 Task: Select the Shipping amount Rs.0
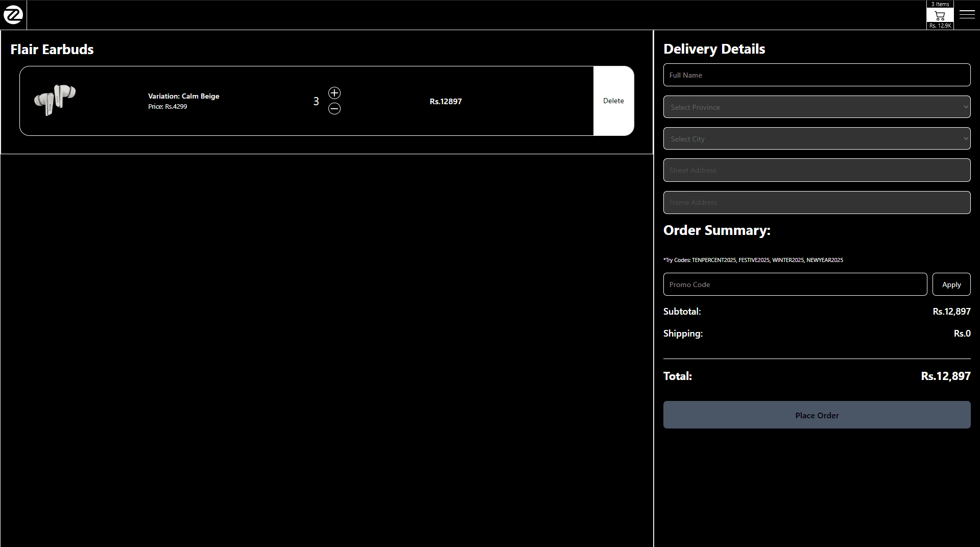[962, 334]
